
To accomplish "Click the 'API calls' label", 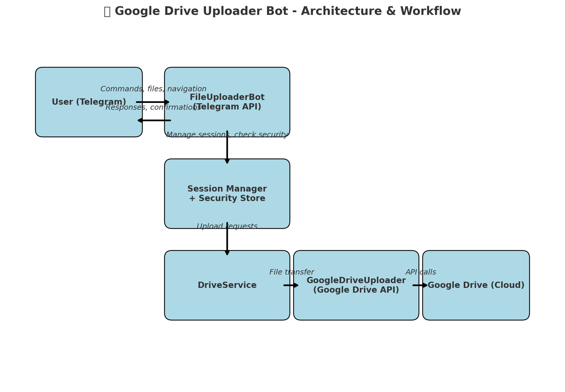I will (x=421, y=272).
